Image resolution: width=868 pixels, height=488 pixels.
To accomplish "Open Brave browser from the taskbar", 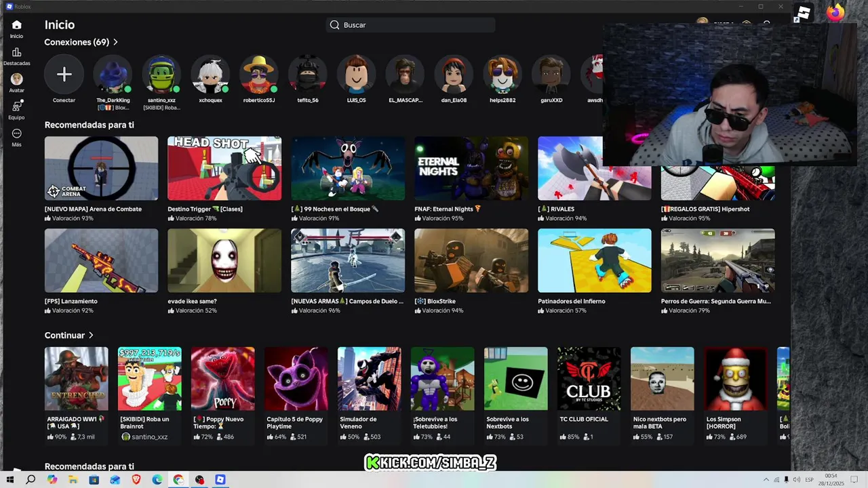I will pyautogui.click(x=136, y=480).
